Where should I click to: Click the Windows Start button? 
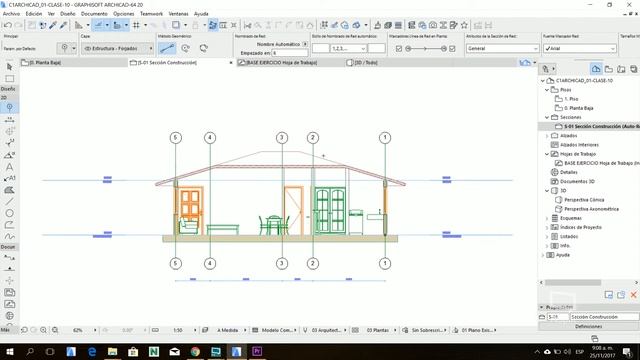click(9, 351)
